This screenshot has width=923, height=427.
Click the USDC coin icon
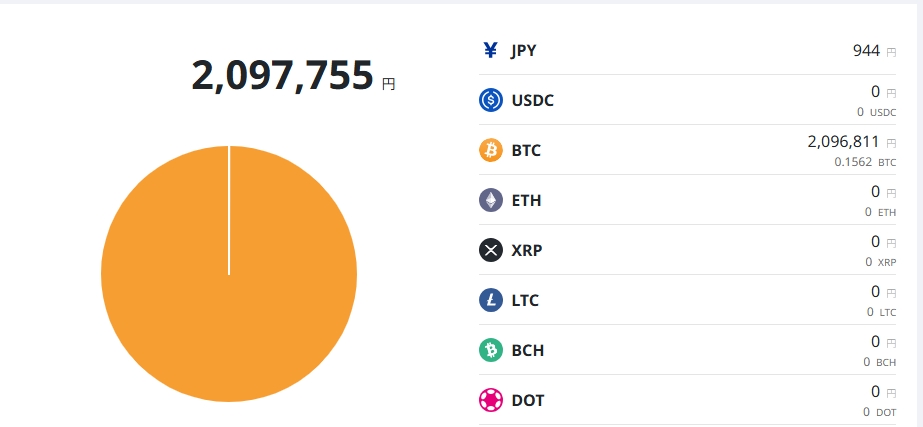pos(491,100)
